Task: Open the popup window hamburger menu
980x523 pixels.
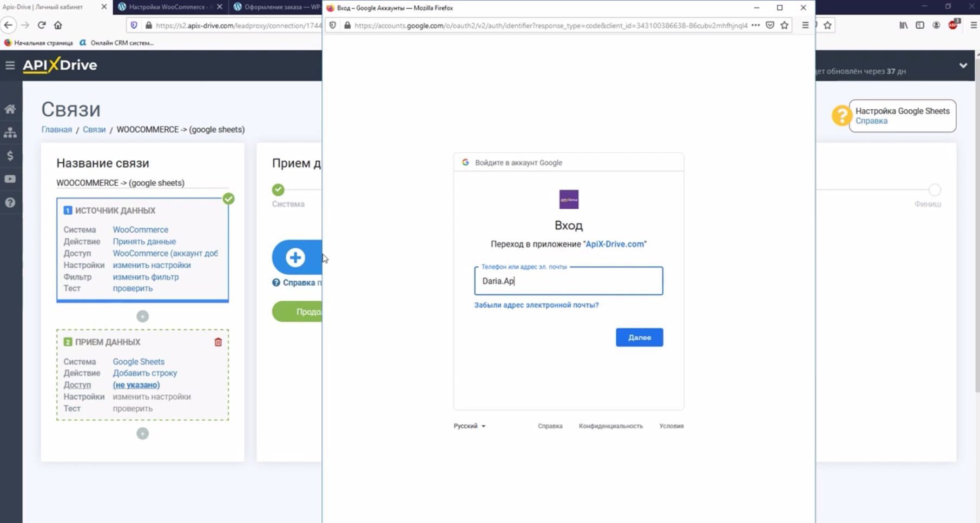Action: [805, 25]
